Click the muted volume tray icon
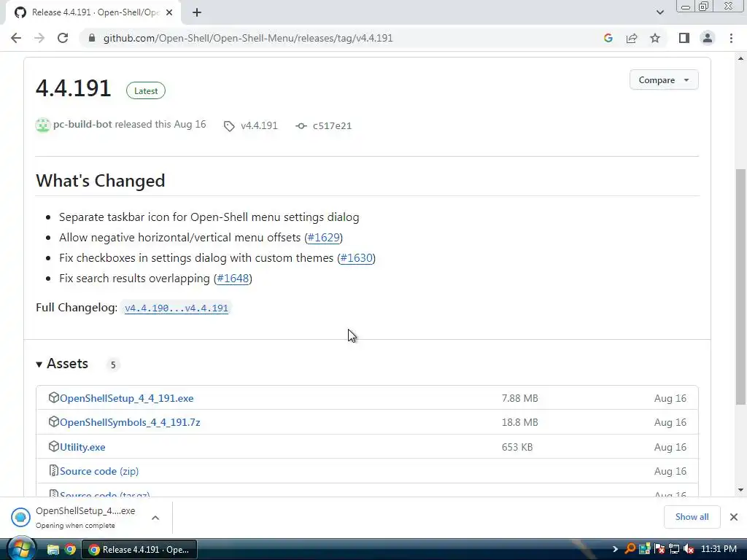This screenshot has width=747, height=560. point(689,549)
